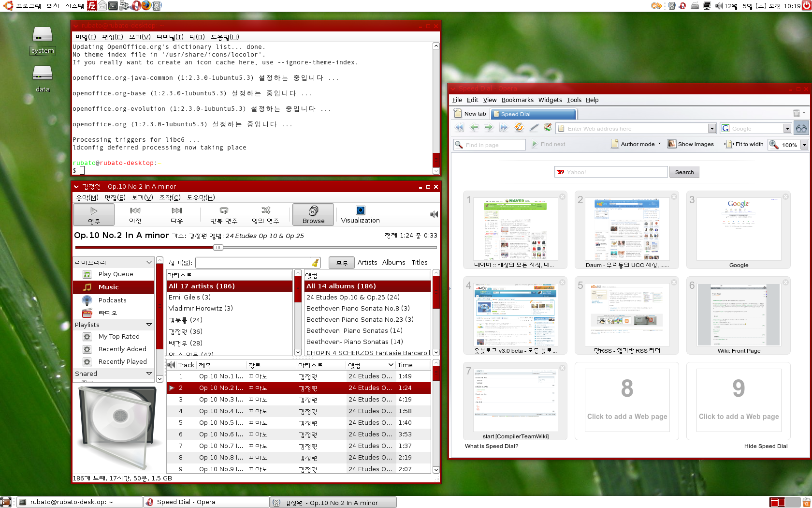Image resolution: width=812 pixels, height=508 pixels.
Task: Open terminal 터미널(T) menu
Action: point(170,37)
